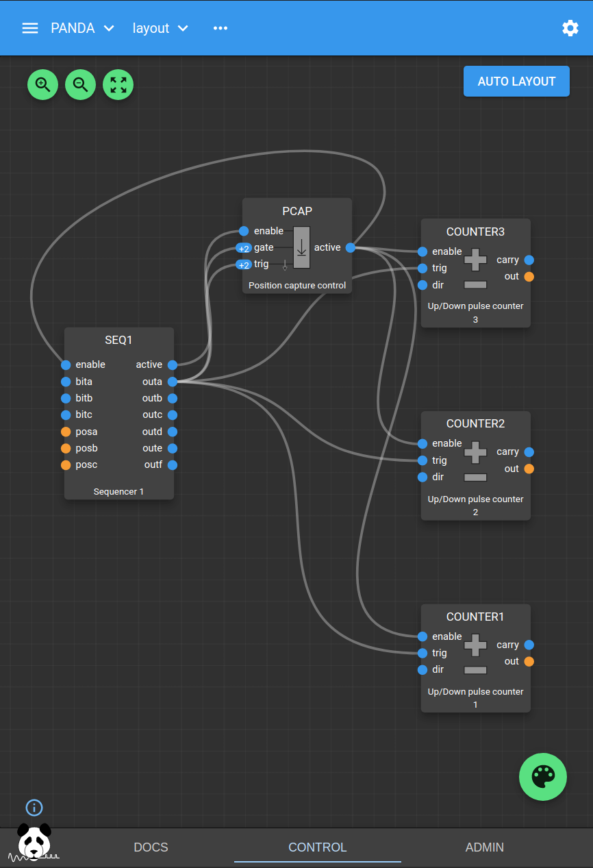Select the COUNTER1 trig input port
Image resolution: width=593 pixels, height=868 pixels.
pyautogui.click(x=422, y=653)
